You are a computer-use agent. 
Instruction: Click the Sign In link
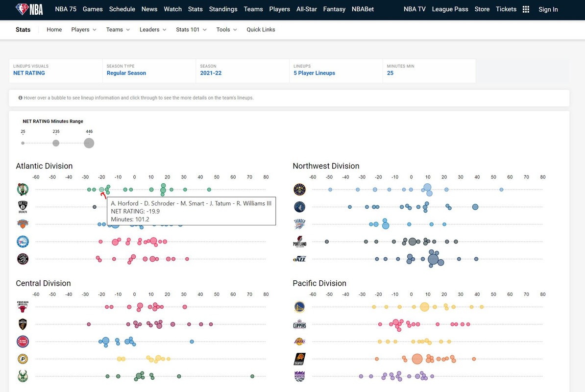pos(548,9)
